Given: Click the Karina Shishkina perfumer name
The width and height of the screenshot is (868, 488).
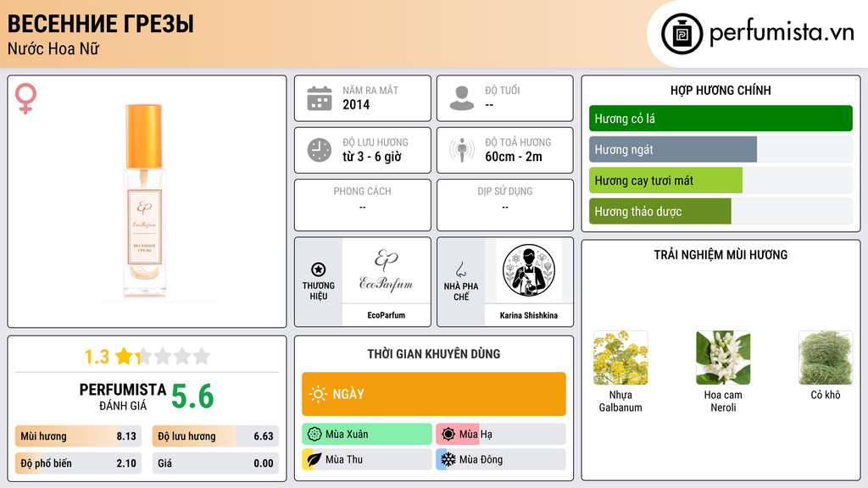Looking at the screenshot, I should 529,315.
